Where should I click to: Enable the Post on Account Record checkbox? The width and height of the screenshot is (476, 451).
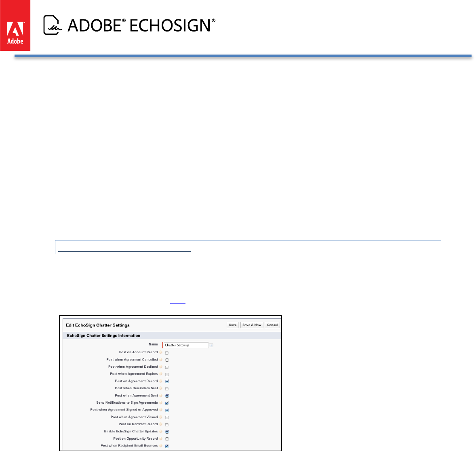pos(167,353)
